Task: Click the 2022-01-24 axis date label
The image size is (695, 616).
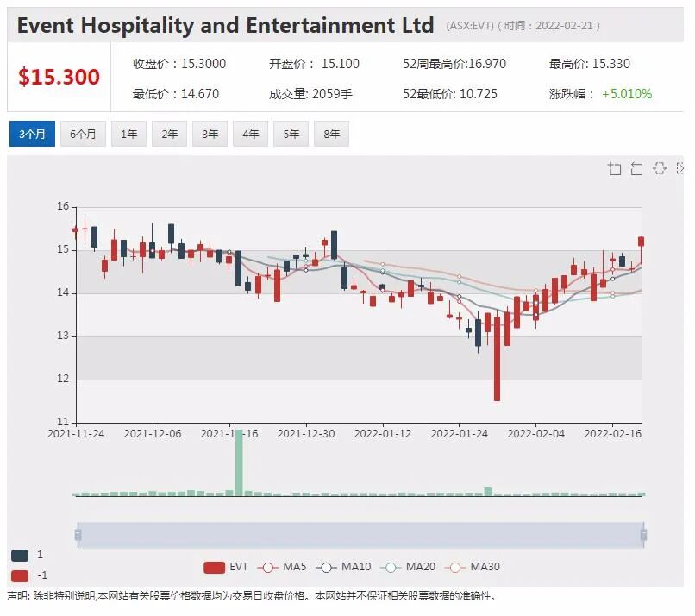Action: (460, 434)
